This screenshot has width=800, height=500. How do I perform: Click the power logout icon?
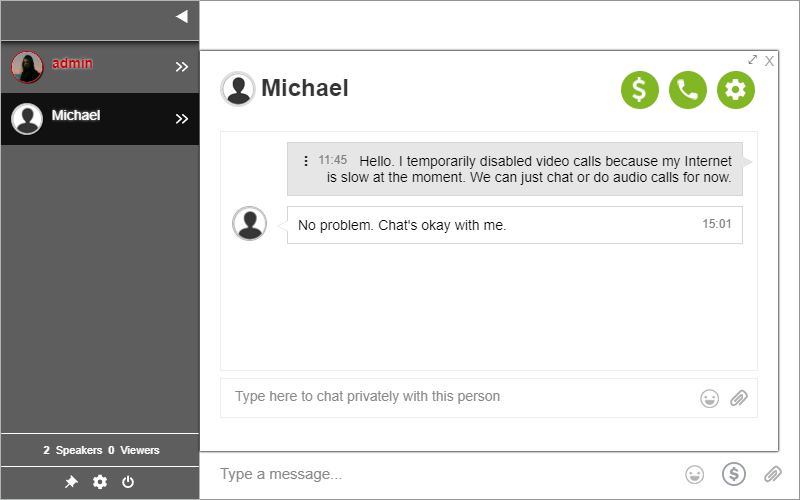[128, 482]
